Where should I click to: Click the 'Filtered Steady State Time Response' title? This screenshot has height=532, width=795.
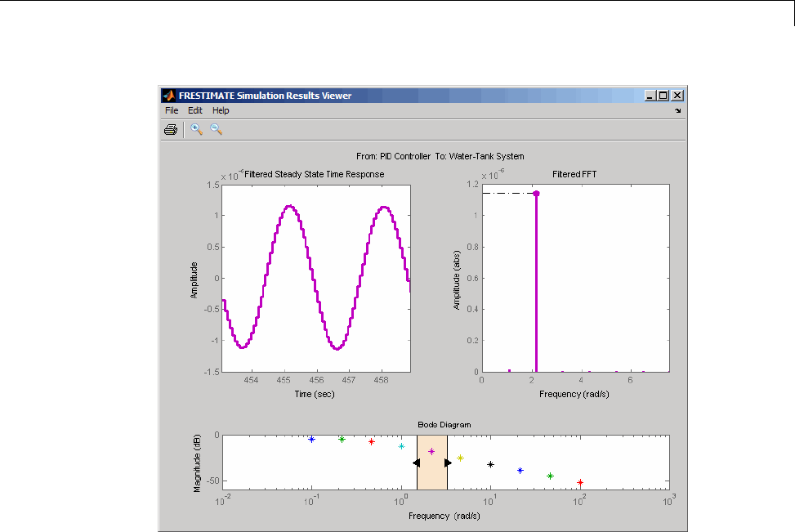point(315,174)
